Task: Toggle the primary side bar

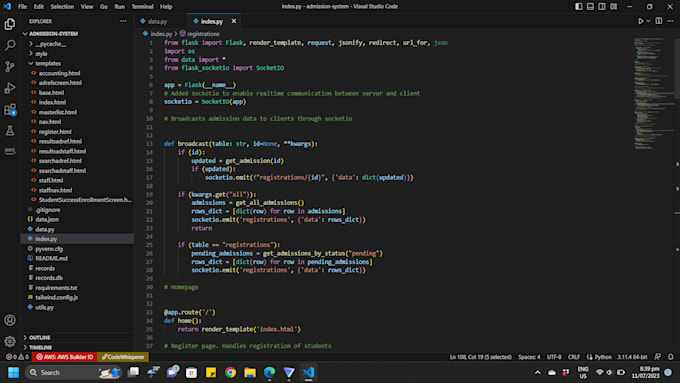Action: point(579,7)
